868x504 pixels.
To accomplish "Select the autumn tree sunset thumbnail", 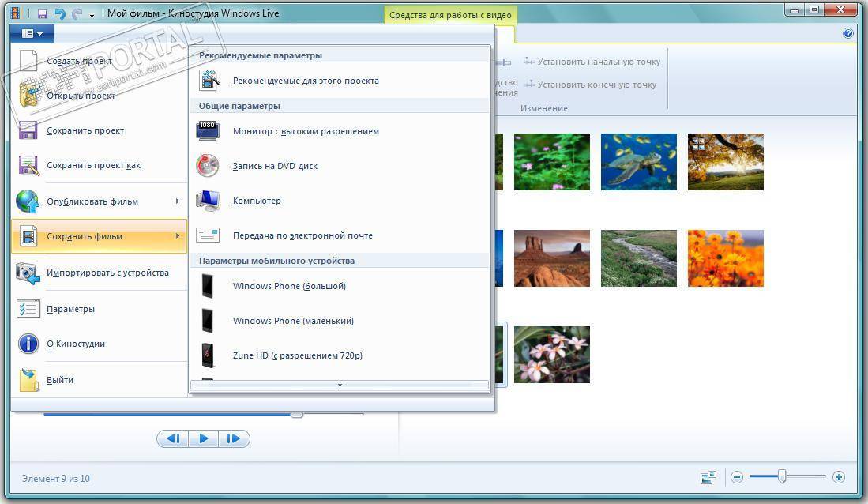I will pos(726,162).
